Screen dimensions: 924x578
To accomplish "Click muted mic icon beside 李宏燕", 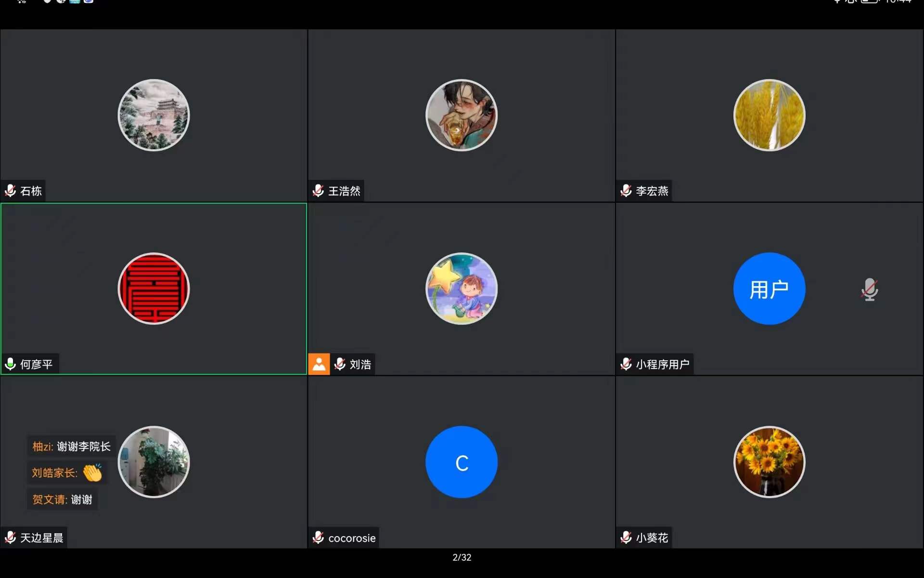I will click(x=626, y=191).
